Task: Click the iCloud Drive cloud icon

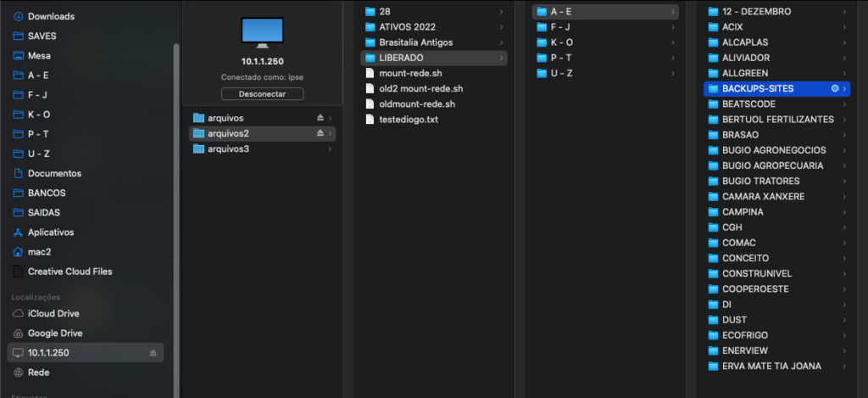Action: tap(19, 314)
